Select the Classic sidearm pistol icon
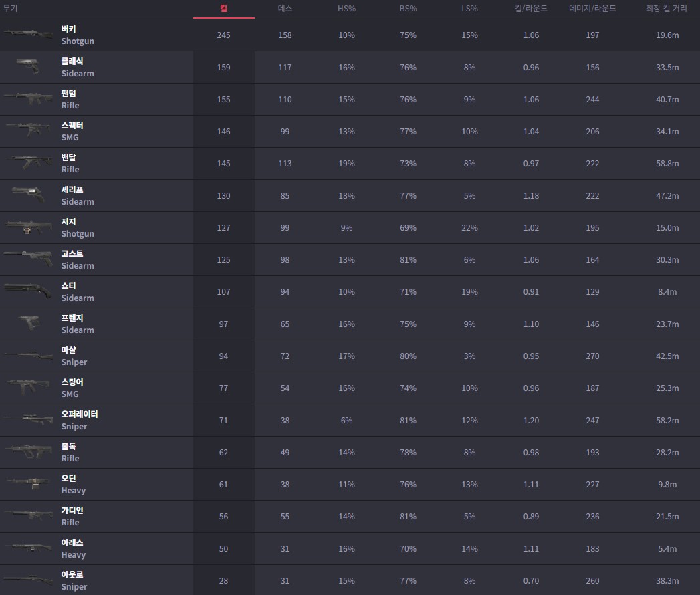This screenshot has height=595, width=700. 28,66
